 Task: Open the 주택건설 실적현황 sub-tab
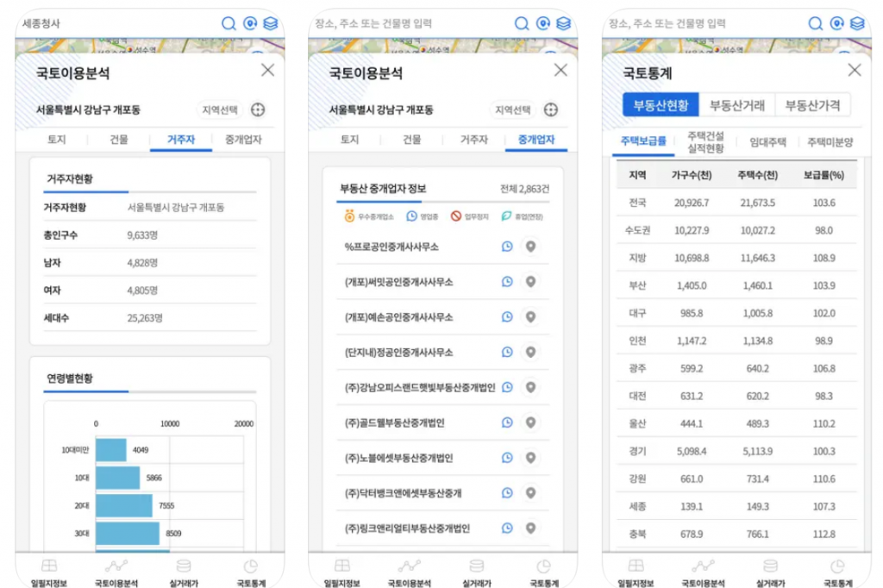point(705,142)
